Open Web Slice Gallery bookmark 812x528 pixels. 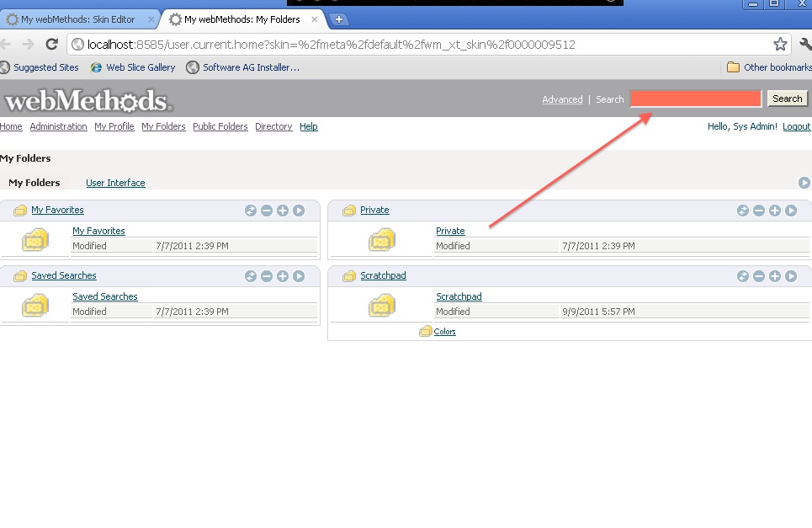pyautogui.click(x=133, y=67)
